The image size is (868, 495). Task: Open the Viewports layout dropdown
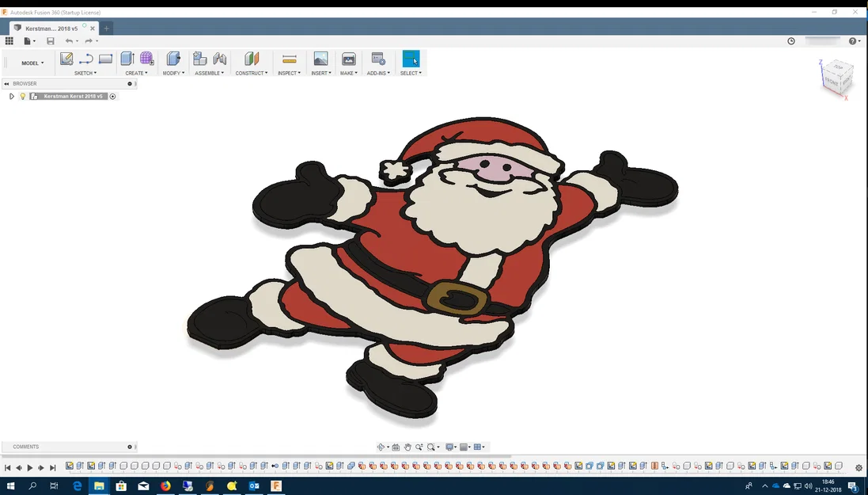tap(479, 447)
